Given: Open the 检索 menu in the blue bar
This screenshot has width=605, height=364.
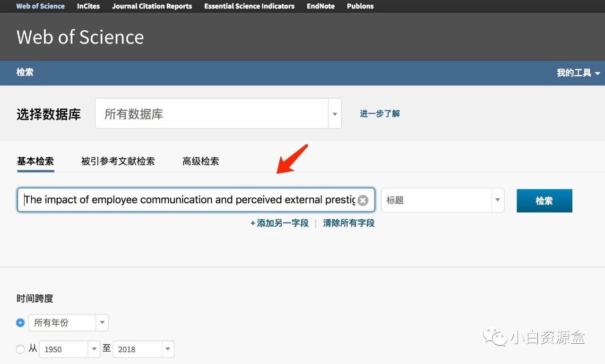Looking at the screenshot, I should (x=25, y=72).
